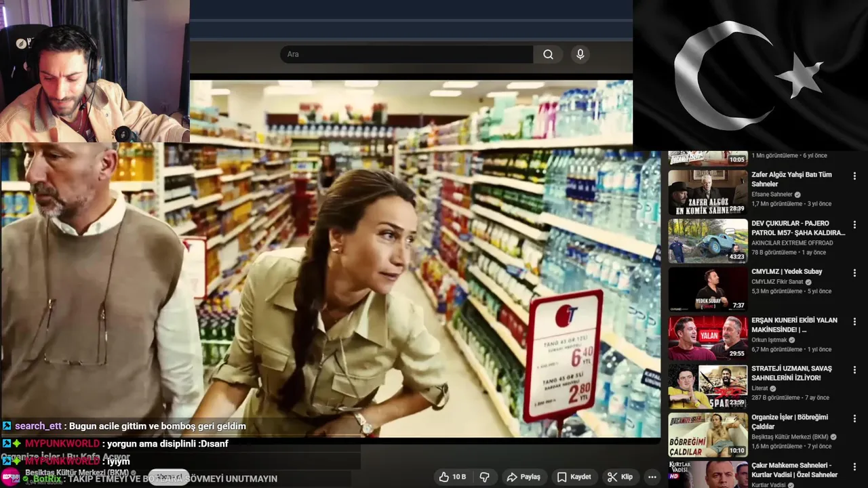Visit AKINCILAR EXTREME OFFROAD channel
The image size is (868, 488).
(x=793, y=243)
